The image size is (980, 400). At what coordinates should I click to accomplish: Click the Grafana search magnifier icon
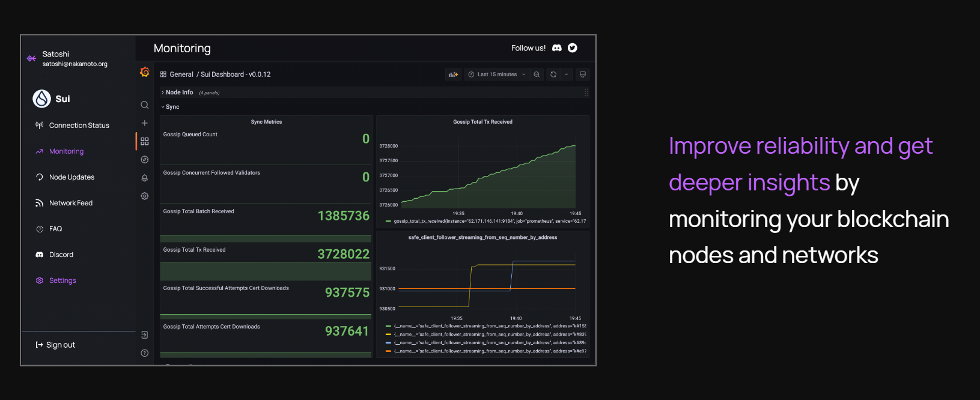point(144,105)
